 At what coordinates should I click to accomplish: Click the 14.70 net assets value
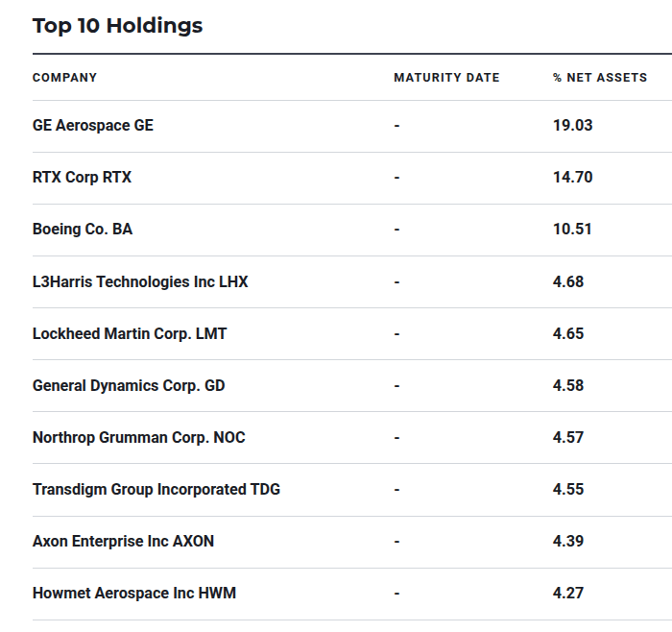(x=572, y=178)
